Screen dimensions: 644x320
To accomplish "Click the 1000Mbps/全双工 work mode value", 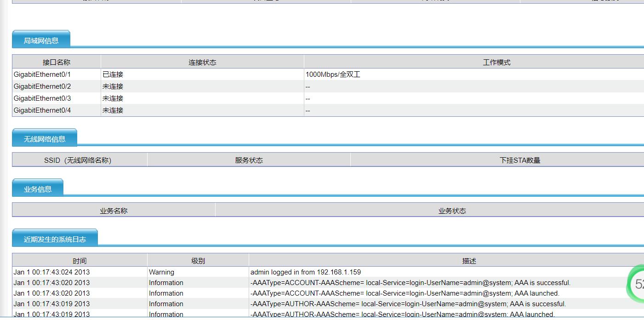I will [333, 74].
